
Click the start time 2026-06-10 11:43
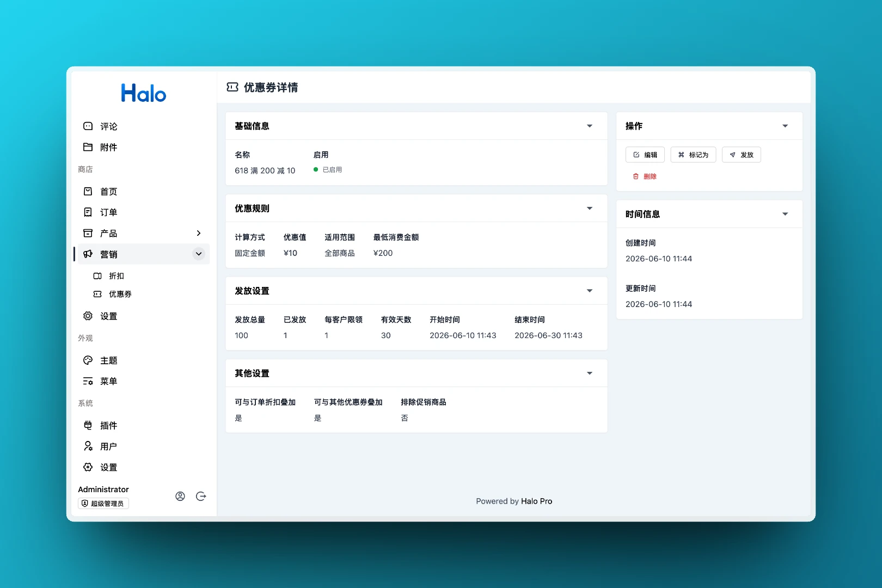pyautogui.click(x=463, y=335)
